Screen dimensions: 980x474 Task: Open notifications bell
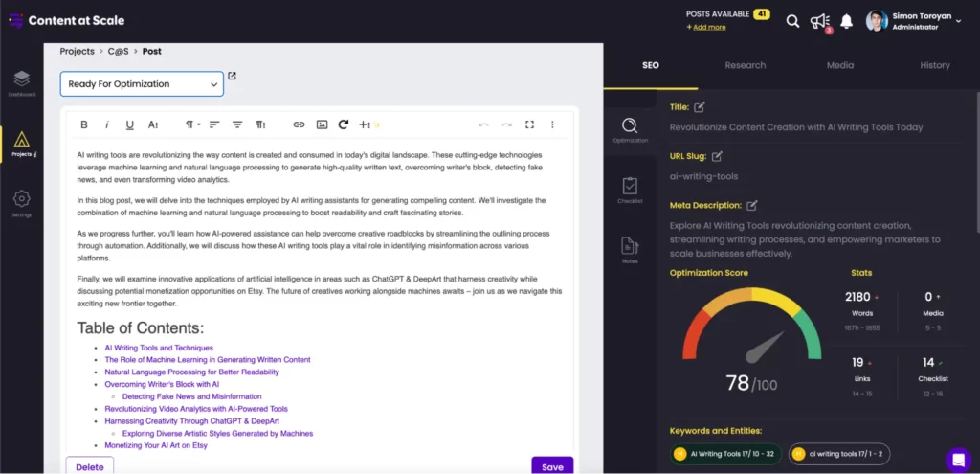(x=846, y=21)
